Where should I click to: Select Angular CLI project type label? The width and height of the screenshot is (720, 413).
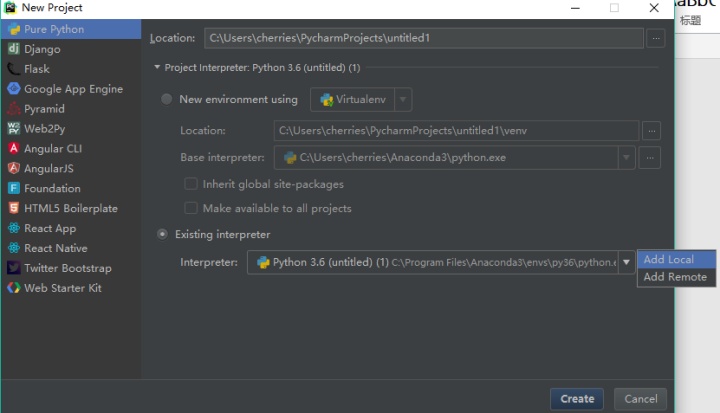[53, 148]
